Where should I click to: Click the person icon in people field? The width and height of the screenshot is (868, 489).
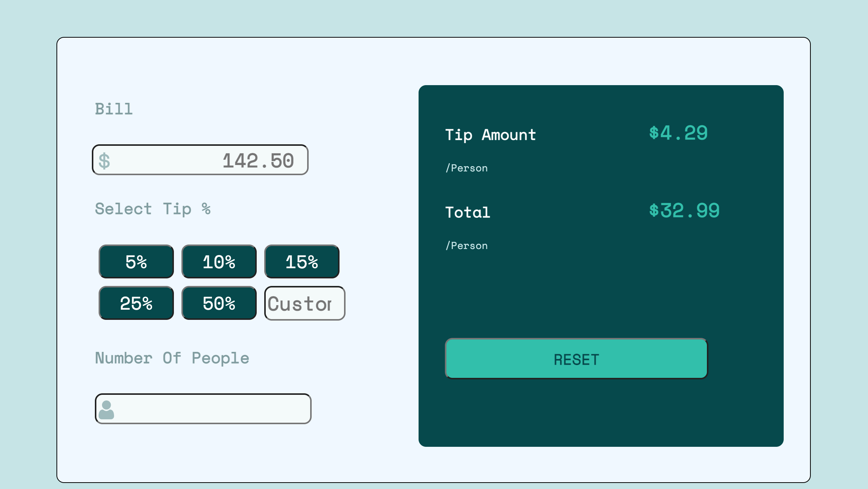(106, 410)
